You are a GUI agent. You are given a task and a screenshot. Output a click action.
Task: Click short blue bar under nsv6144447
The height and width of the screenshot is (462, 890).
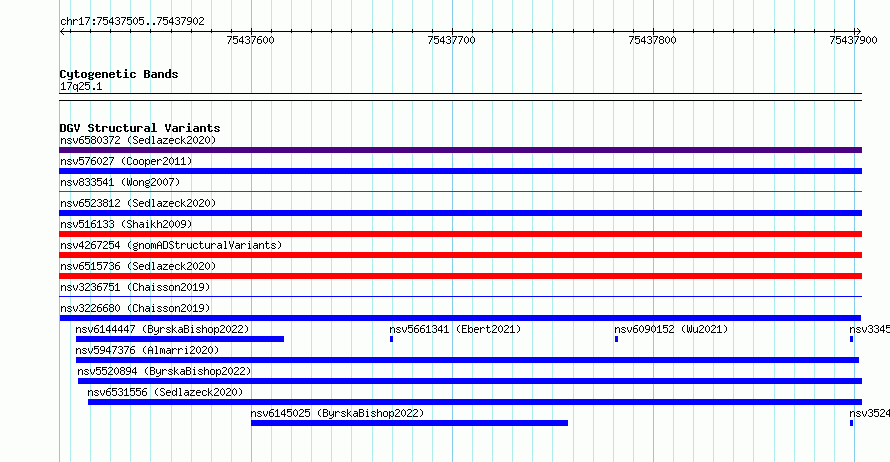(x=180, y=339)
